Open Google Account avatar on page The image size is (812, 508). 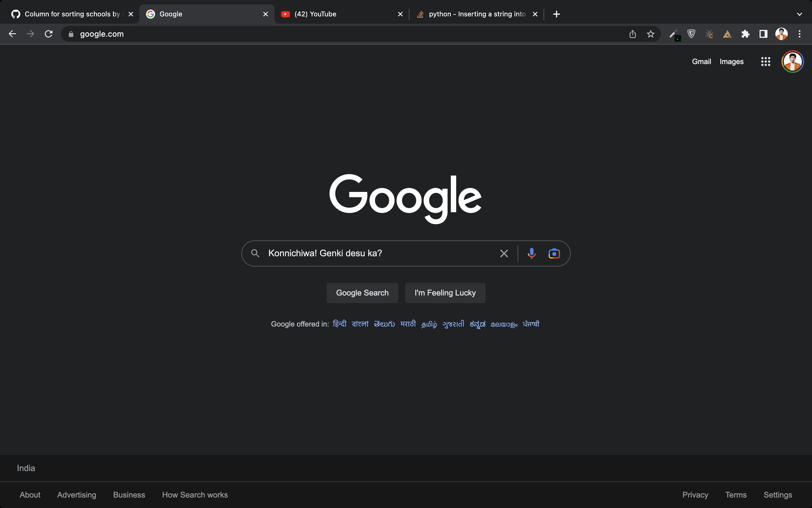tap(793, 62)
